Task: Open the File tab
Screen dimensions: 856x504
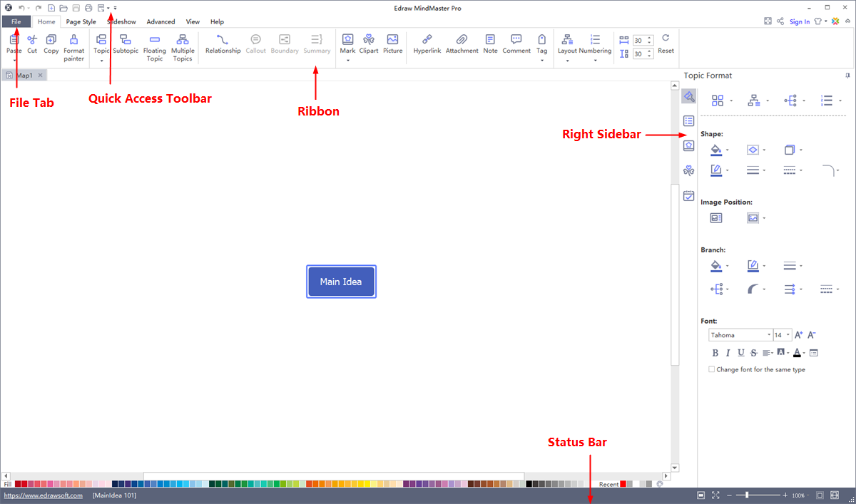Action: pos(16,21)
